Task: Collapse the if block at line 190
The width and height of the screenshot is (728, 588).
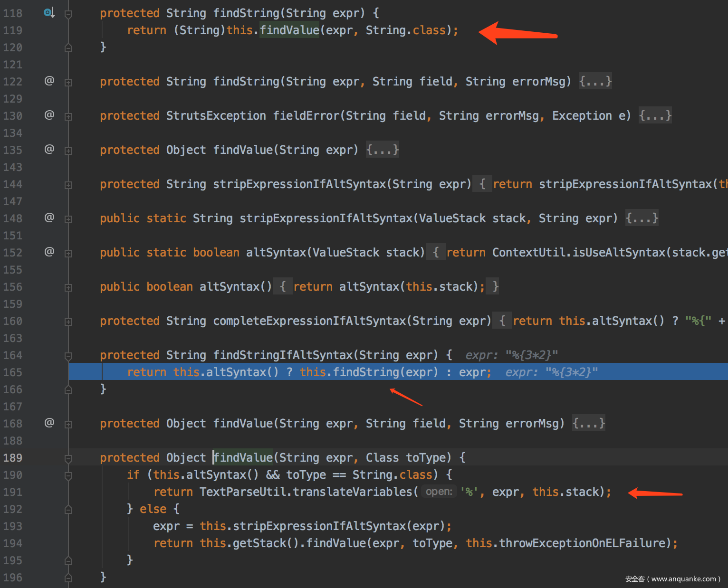Action: (x=68, y=475)
